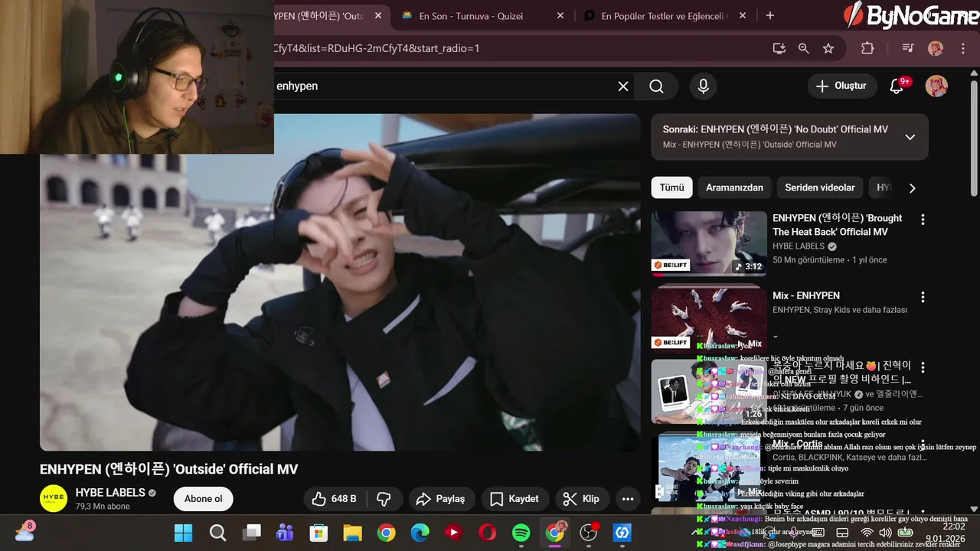Expand the Sonraki up-next mix panel

pyautogui.click(x=910, y=137)
